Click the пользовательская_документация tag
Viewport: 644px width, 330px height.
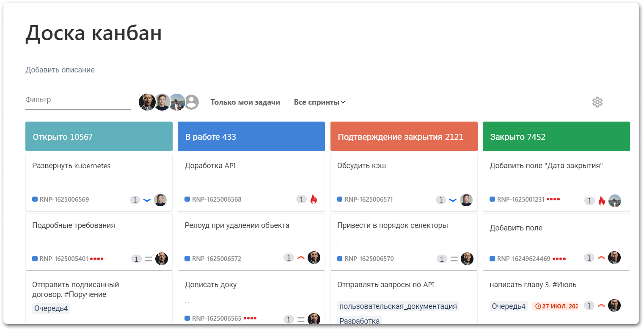coord(398,306)
